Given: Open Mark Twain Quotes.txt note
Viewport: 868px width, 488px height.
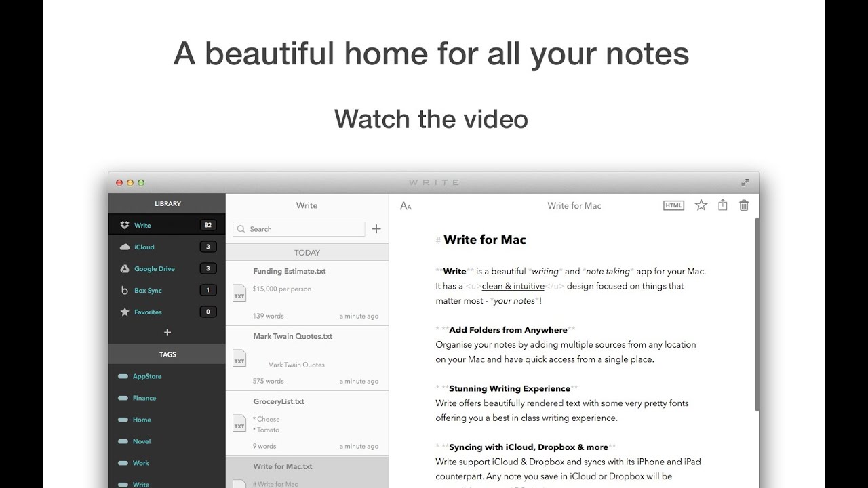Looking at the screenshot, I should pyautogui.click(x=307, y=359).
